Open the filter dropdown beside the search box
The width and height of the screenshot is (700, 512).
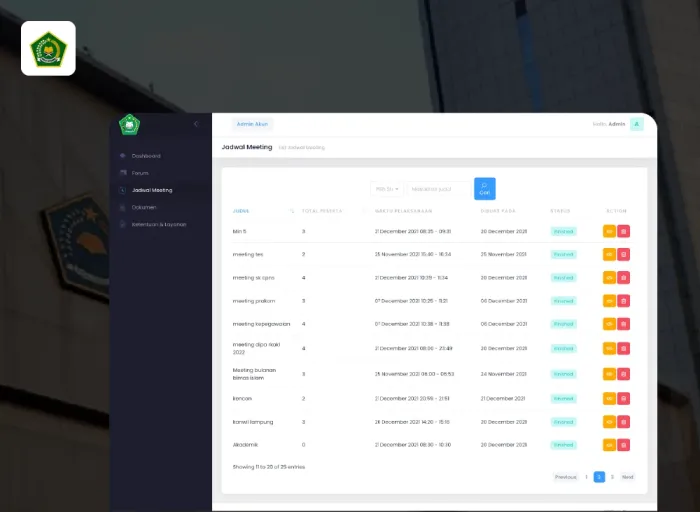(x=387, y=189)
